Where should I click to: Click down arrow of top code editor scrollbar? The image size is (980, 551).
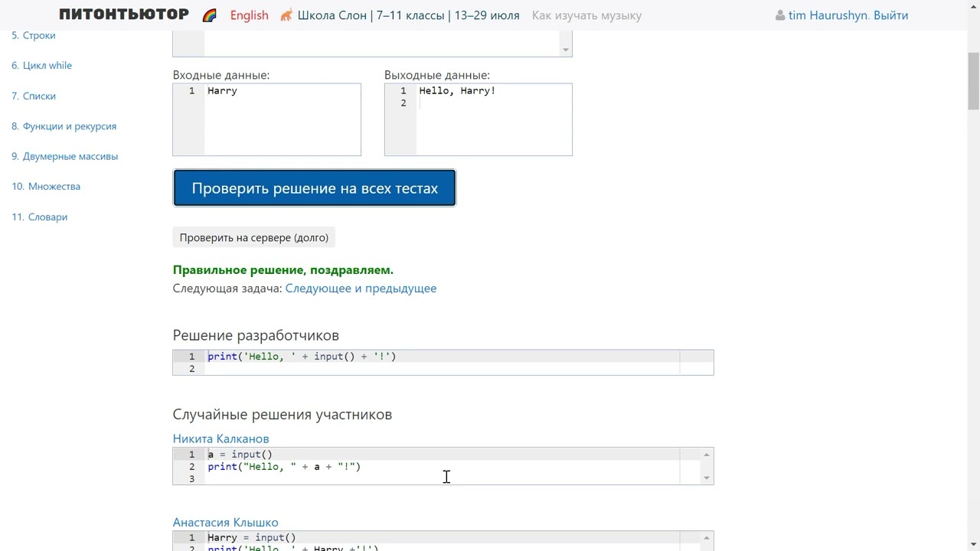tap(566, 50)
